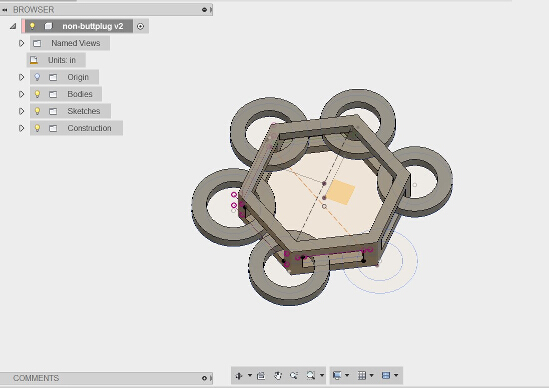Collapse the non-buttplug v2 root node

(13, 26)
